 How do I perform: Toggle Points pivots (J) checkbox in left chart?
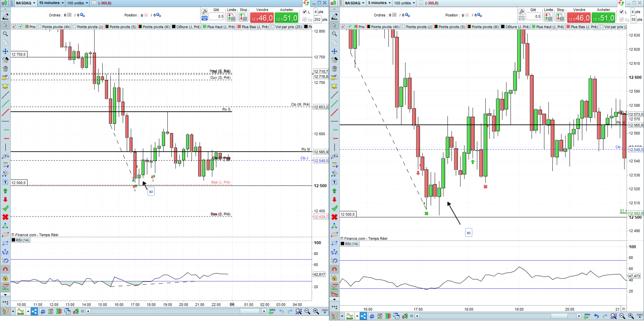(x=74, y=27)
